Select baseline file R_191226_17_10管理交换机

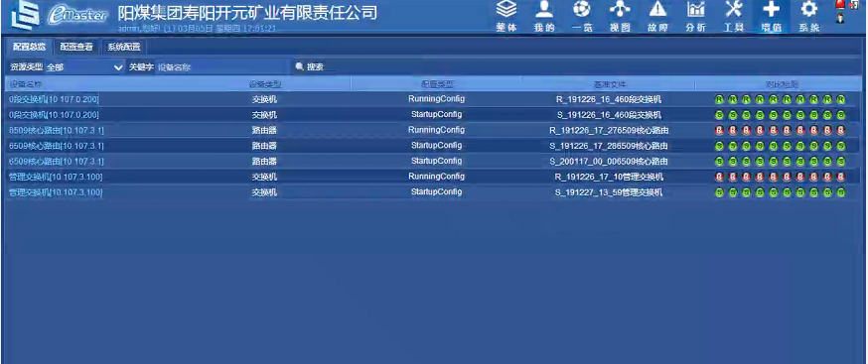[609, 178]
